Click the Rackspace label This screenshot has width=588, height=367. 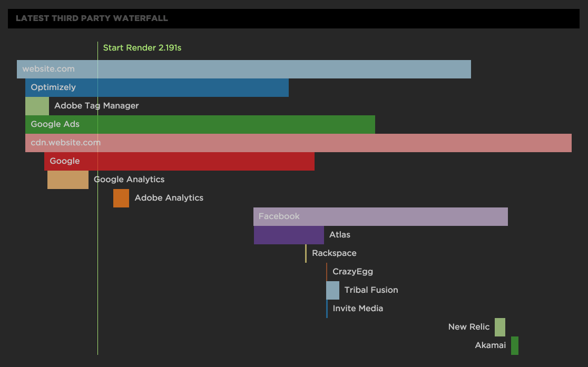click(x=334, y=253)
